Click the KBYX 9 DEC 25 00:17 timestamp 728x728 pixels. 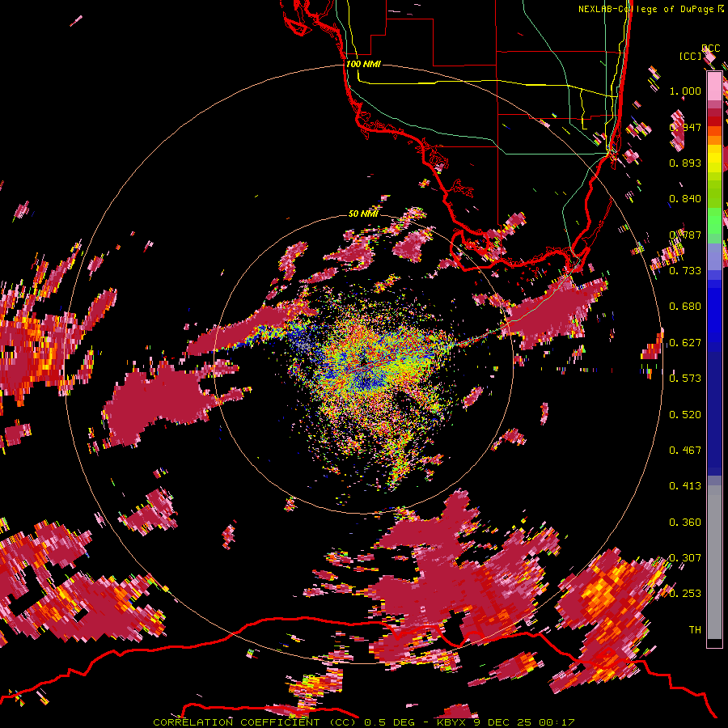(506, 722)
